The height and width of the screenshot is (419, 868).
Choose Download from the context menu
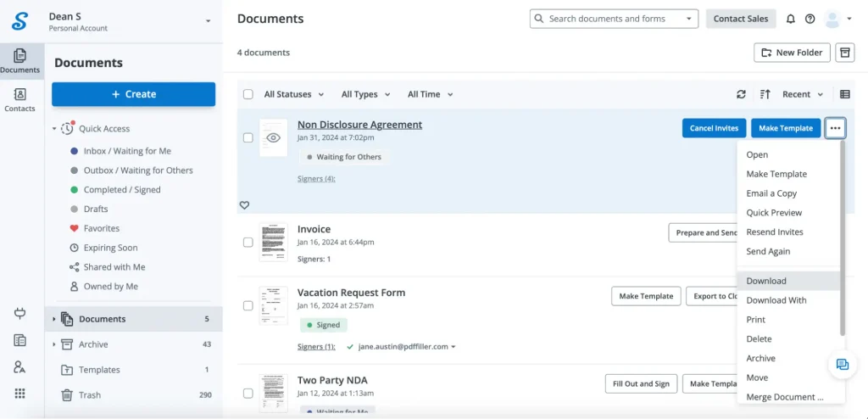coord(766,281)
